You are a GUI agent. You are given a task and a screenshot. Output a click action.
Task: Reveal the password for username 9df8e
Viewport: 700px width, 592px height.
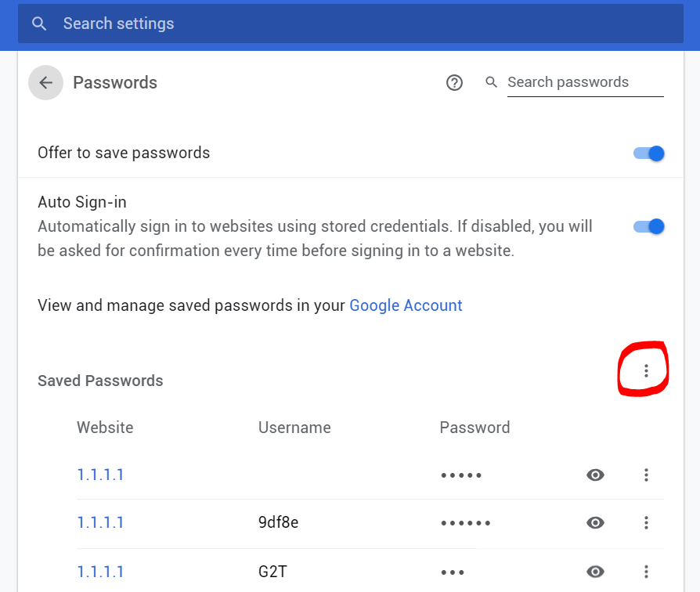click(x=596, y=523)
